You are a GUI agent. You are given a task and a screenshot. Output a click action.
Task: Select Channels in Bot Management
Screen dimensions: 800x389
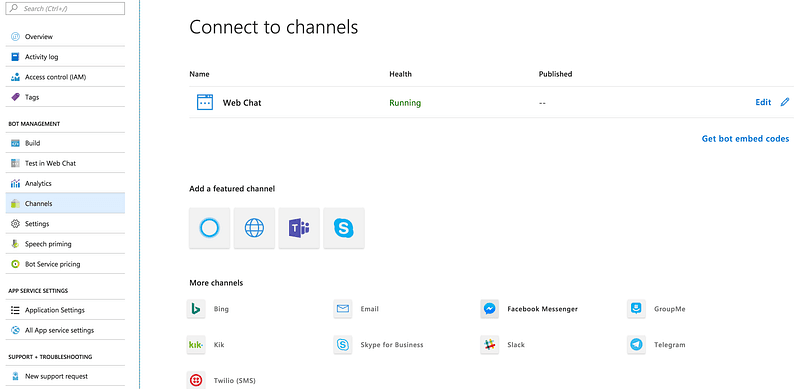click(65, 204)
